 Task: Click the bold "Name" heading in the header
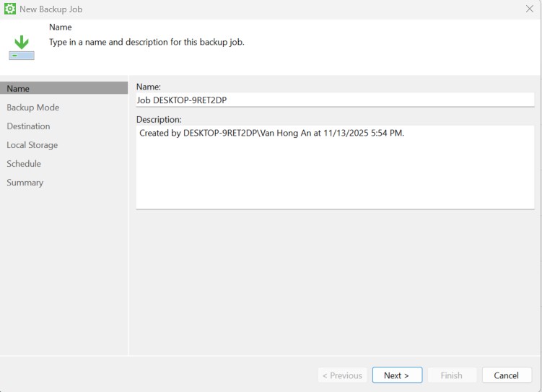(x=61, y=27)
